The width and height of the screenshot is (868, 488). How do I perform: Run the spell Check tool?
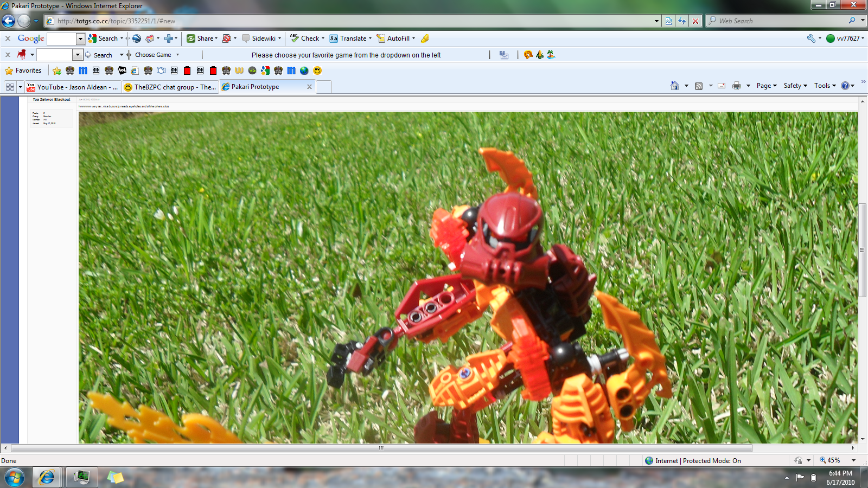(305, 38)
